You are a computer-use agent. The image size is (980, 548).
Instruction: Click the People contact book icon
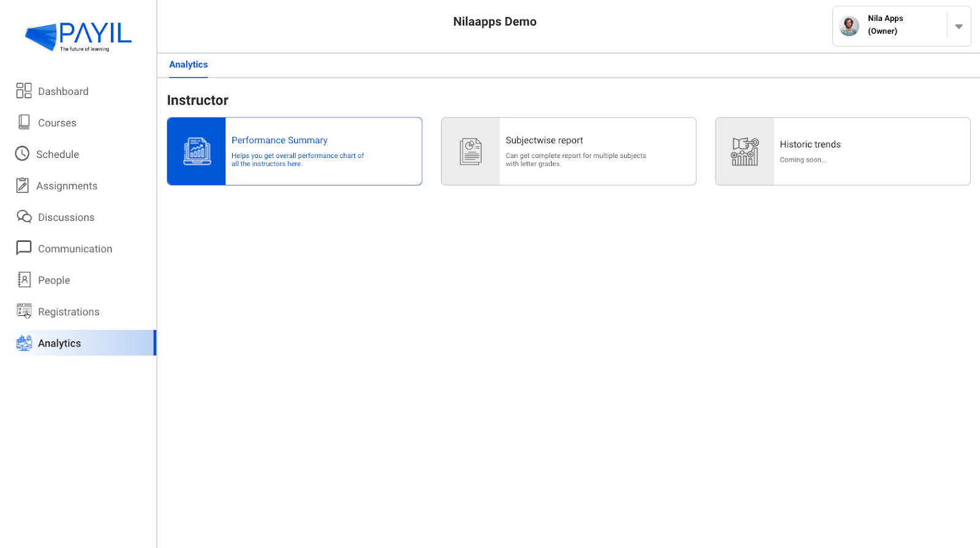click(x=24, y=280)
